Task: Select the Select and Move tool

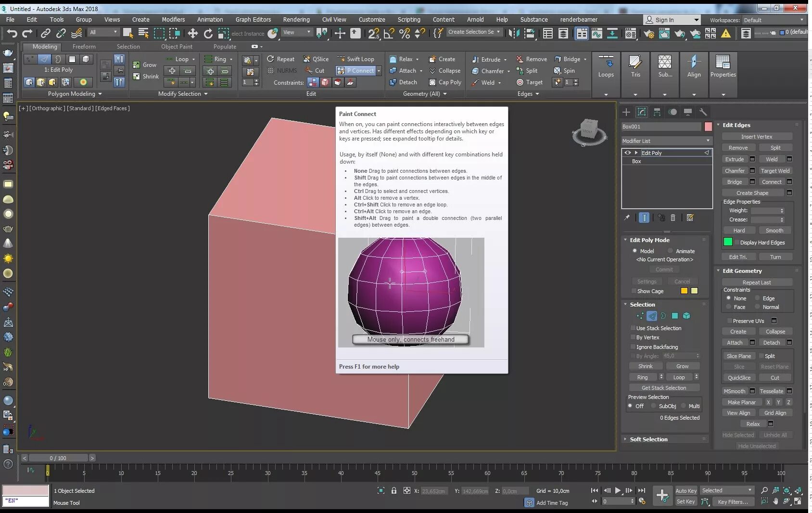Action: [x=192, y=33]
